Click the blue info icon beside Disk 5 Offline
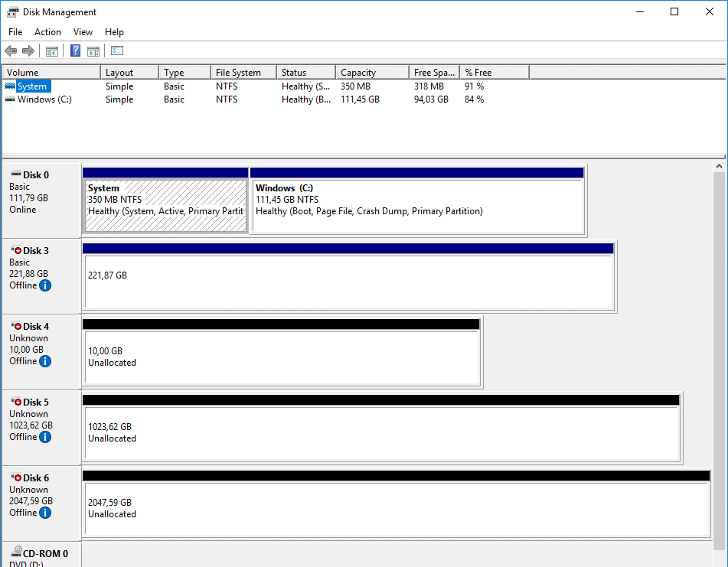The height and width of the screenshot is (567, 728). (x=45, y=437)
